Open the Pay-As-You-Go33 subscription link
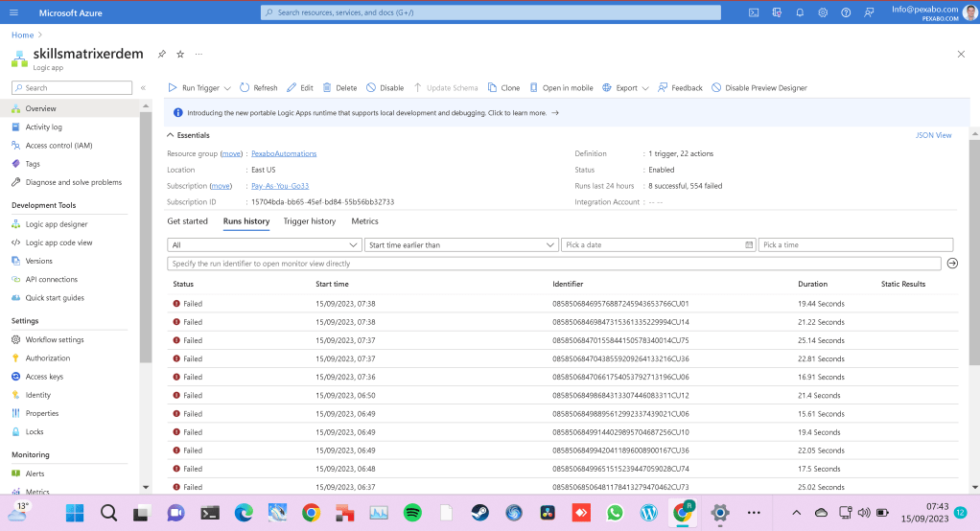This screenshot has height=531, width=980. coord(280,186)
